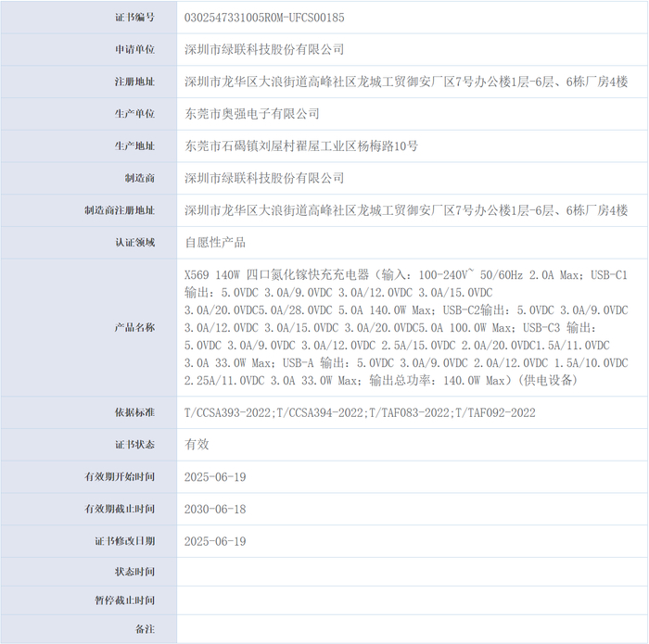Image resolution: width=649 pixels, height=644 pixels.
Task: Click the 制造商 company name value
Action: [264, 178]
